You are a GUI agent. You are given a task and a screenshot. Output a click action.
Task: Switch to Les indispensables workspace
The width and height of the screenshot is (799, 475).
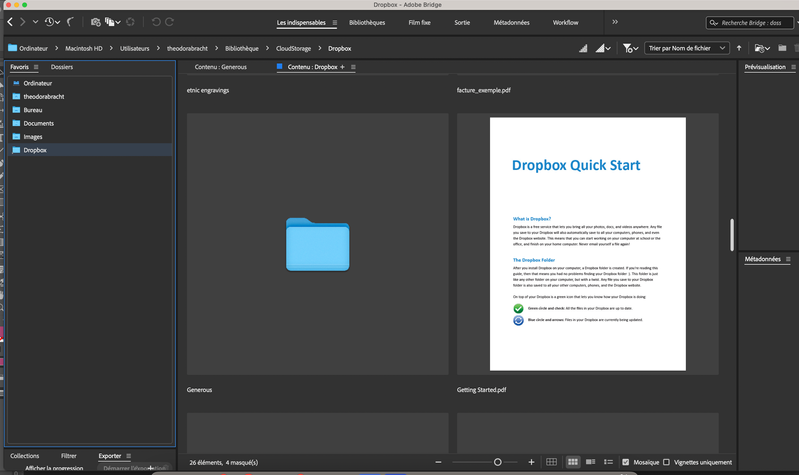click(301, 22)
